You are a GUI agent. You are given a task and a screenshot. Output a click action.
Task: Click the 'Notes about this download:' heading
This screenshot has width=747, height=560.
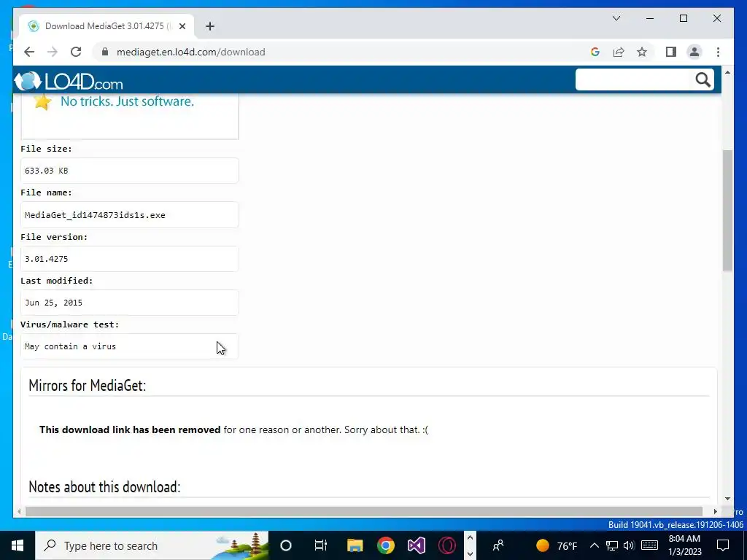(104, 486)
